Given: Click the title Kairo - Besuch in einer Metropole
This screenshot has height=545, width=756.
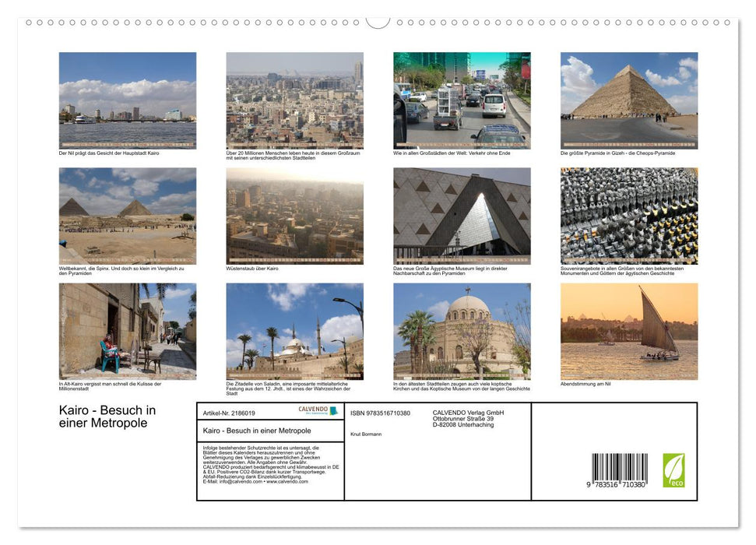Looking at the screenshot, I should (107, 417).
